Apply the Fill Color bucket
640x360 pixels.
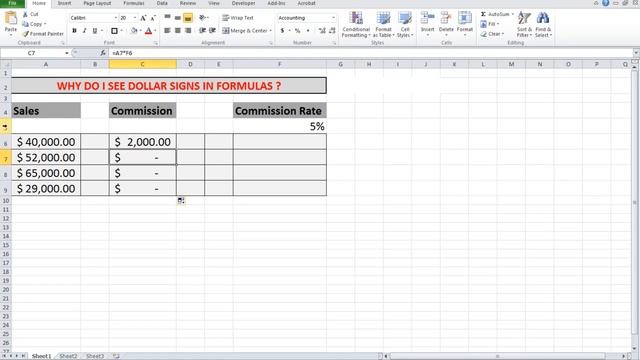click(x=134, y=31)
